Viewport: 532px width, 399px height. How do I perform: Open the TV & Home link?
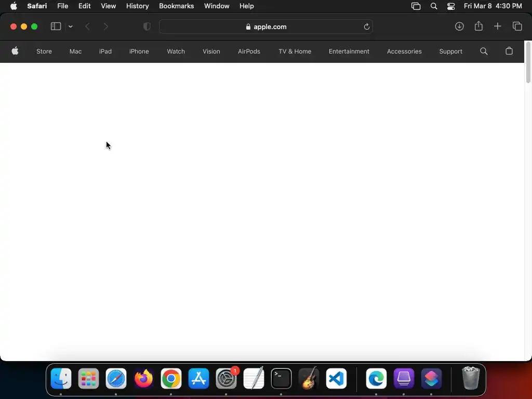(295, 51)
